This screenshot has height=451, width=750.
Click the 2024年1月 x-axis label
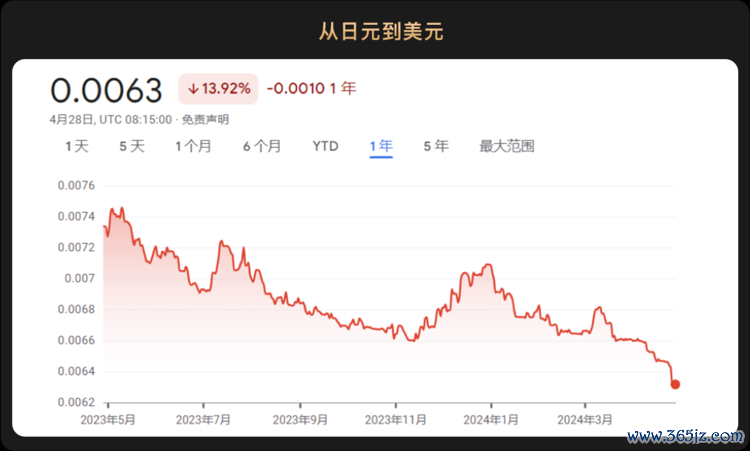[493, 418]
